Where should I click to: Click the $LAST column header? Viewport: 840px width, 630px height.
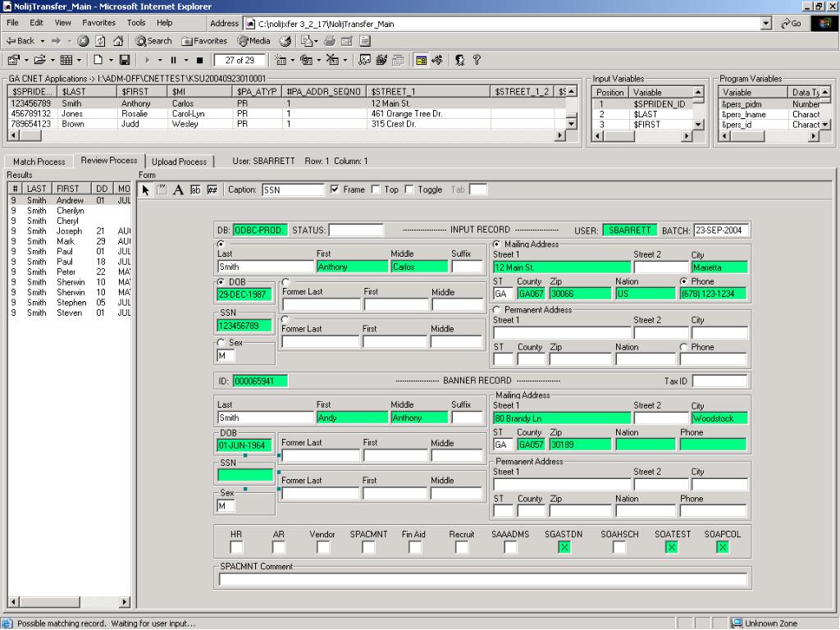[88, 92]
